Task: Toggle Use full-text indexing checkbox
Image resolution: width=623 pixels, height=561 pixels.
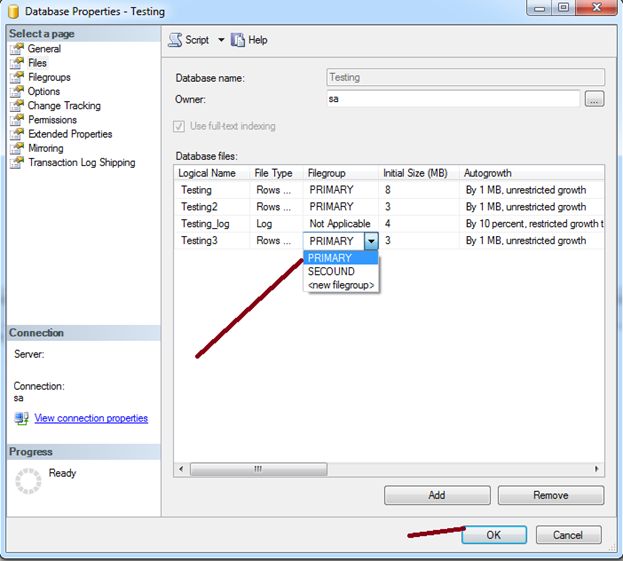Action: point(179,126)
